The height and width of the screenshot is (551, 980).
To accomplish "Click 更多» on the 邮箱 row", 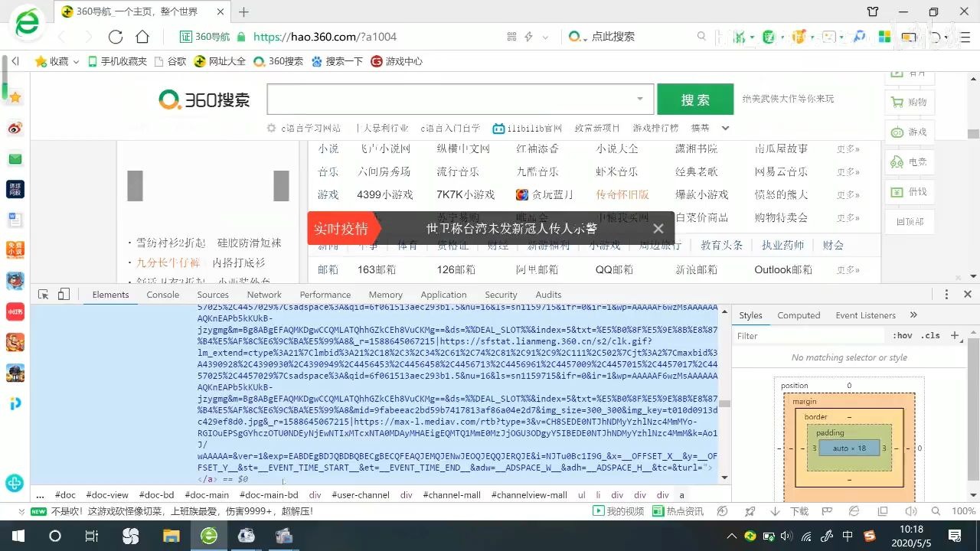I will 848,269.
